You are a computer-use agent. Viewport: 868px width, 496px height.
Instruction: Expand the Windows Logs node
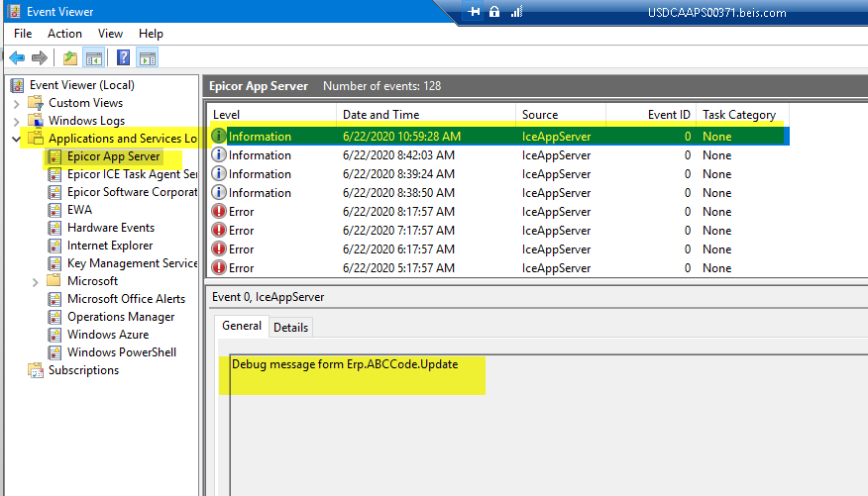16,121
